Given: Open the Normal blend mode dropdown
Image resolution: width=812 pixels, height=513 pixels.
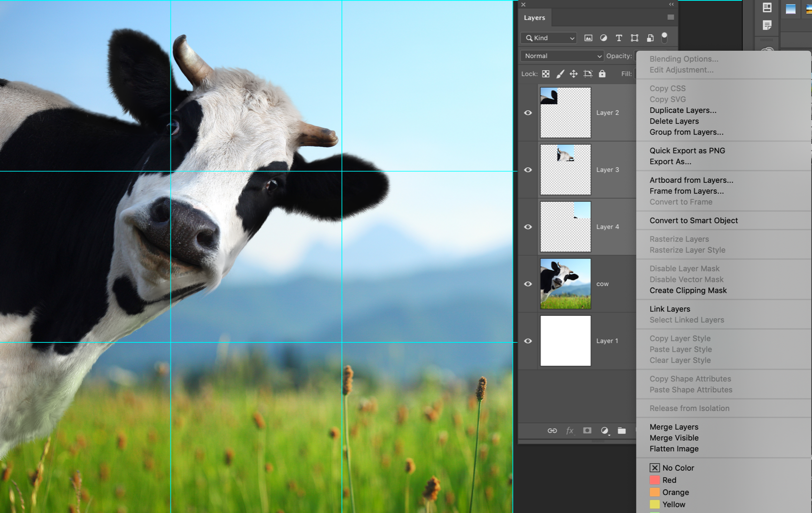Looking at the screenshot, I should pos(562,56).
